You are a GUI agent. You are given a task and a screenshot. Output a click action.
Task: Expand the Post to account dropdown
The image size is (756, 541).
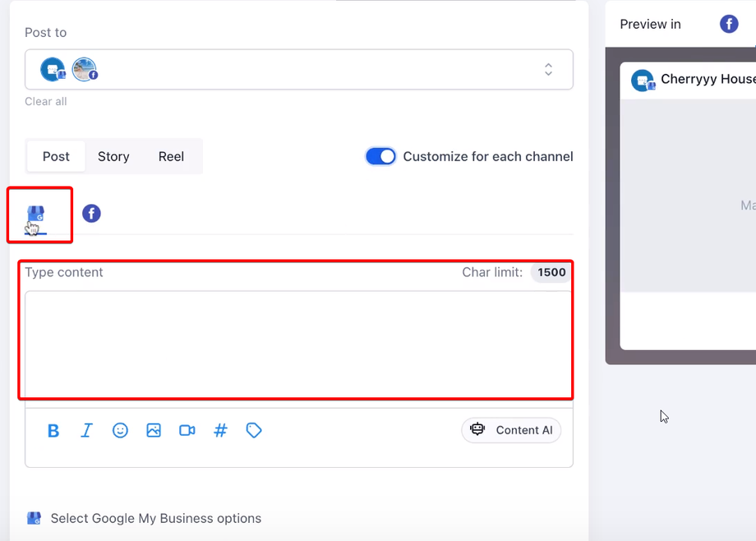(x=548, y=70)
